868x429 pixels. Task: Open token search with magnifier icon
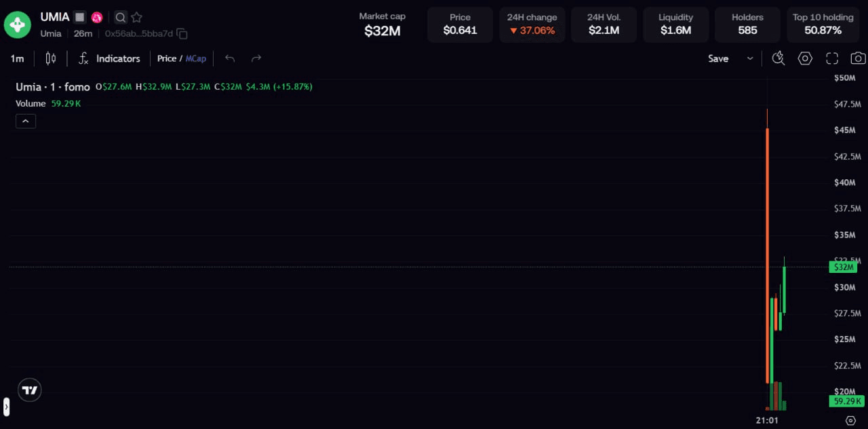coord(120,17)
